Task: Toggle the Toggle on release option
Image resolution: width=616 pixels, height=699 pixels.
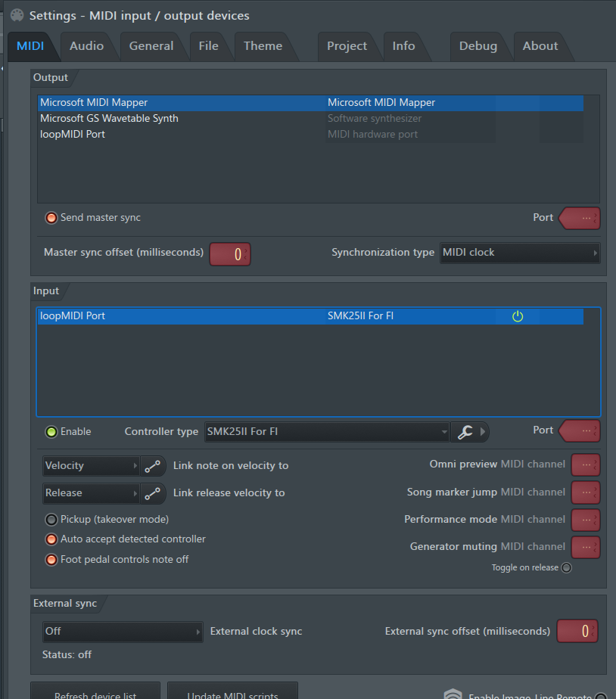Action: [x=567, y=568]
